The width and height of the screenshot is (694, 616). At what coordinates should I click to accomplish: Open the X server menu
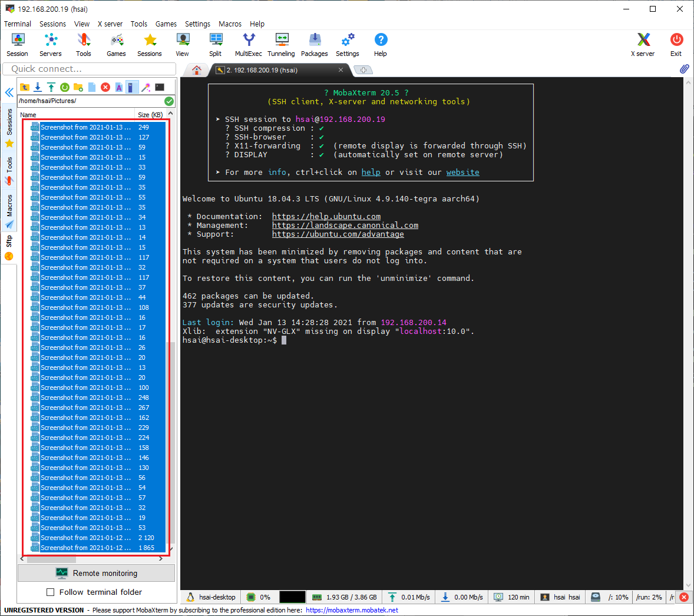tap(110, 24)
